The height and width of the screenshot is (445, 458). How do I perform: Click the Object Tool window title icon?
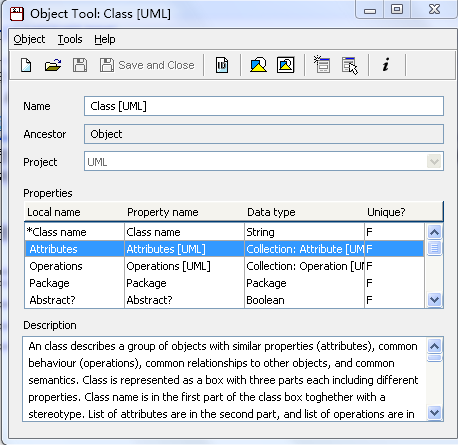(x=17, y=14)
